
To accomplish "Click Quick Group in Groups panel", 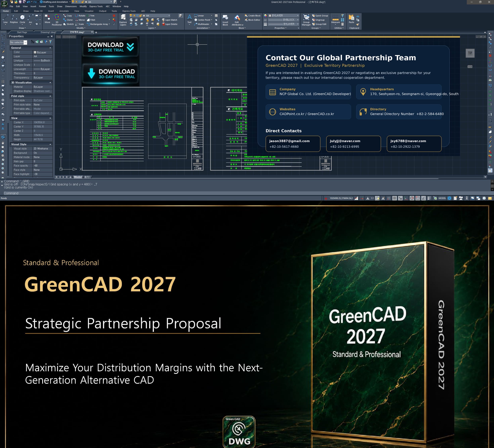I will click(x=320, y=16).
